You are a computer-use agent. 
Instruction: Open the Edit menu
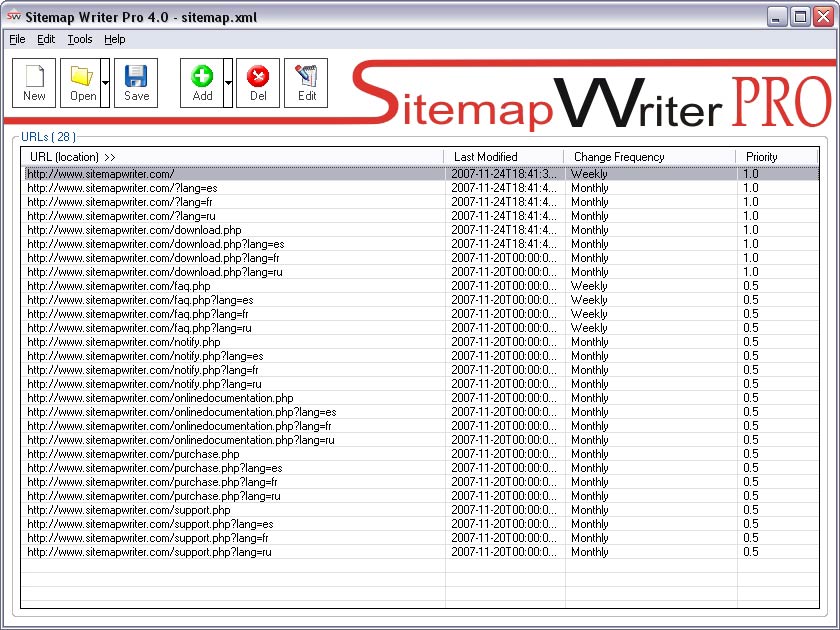click(x=46, y=39)
